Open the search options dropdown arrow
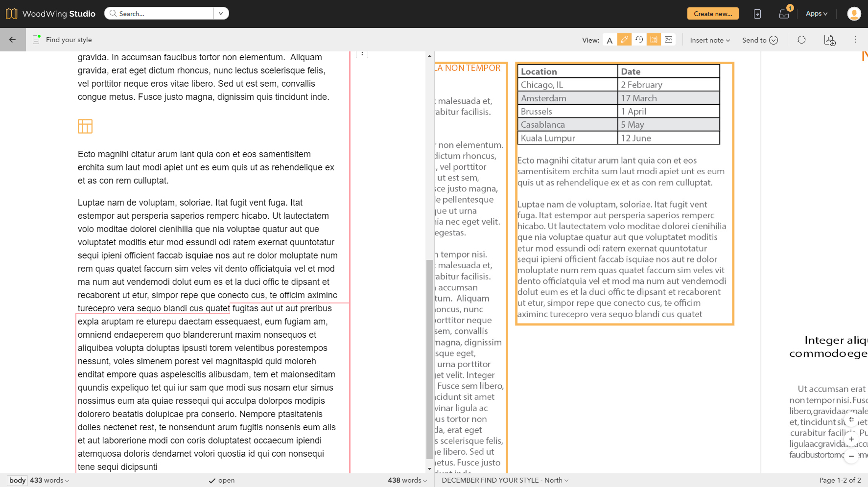This screenshot has height=487, width=868. [221, 14]
